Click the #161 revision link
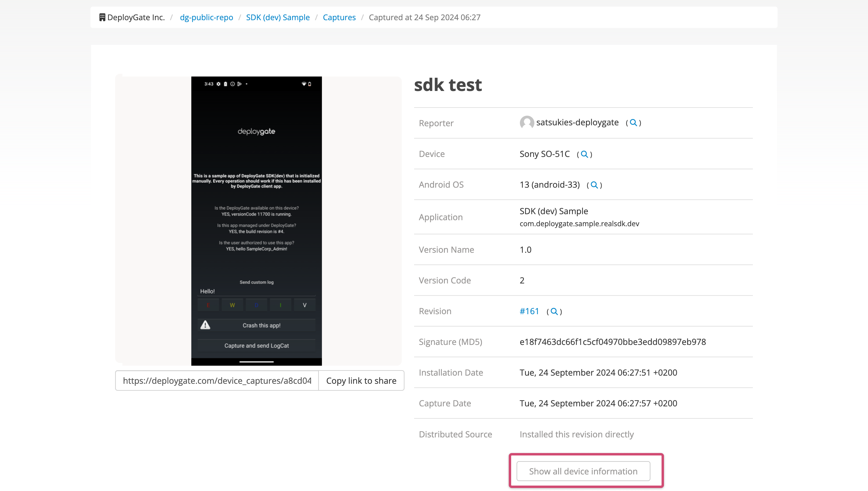This screenshot has width=868, height=491. point(529,311)
